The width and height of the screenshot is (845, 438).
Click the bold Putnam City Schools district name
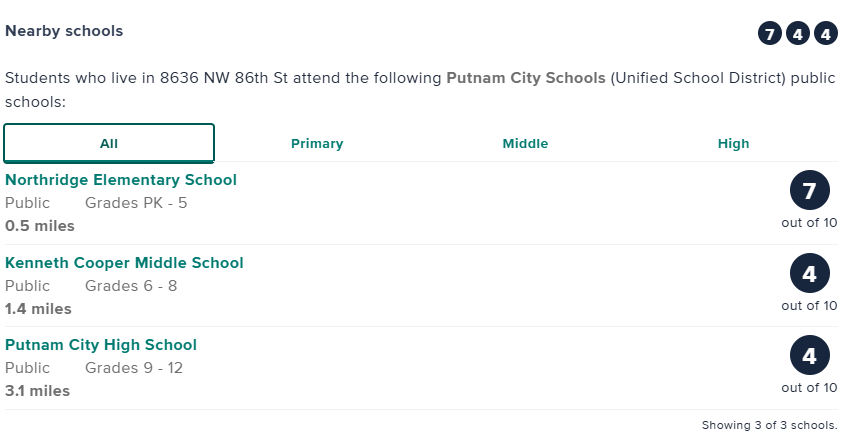525,78
